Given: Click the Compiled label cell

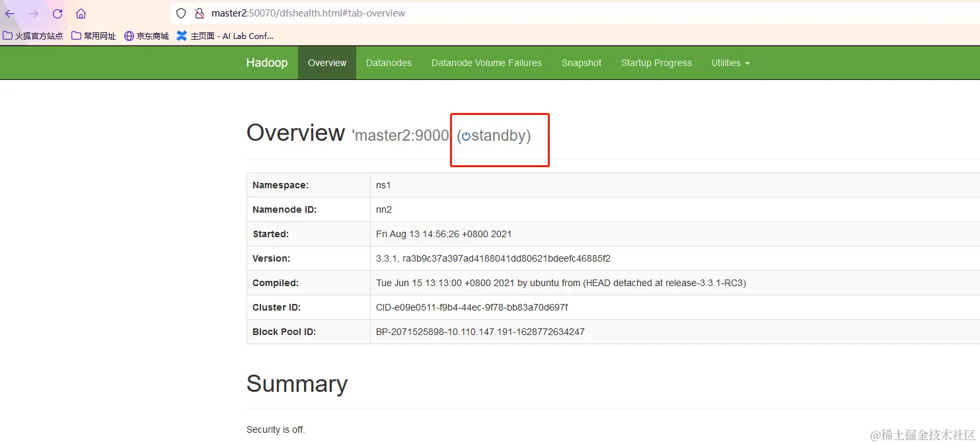Looking at the screenshot, I should tap(309, 283).
